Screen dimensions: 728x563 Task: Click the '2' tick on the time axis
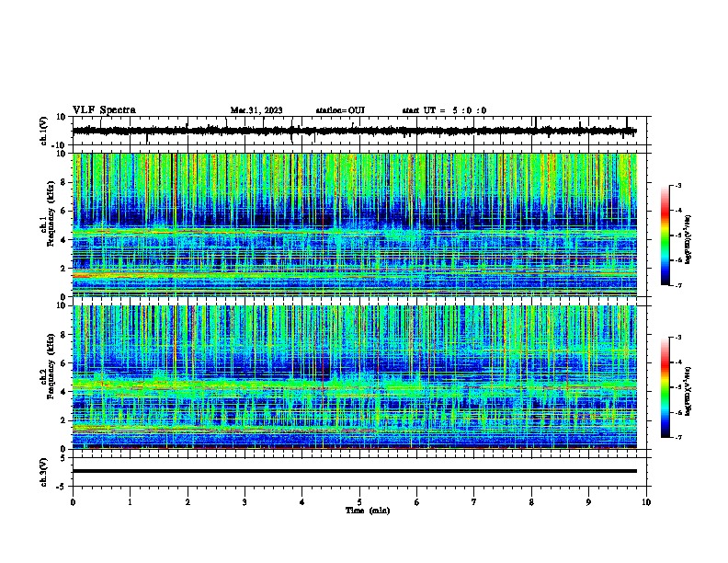pyautogui.click(x=188, y=502)
